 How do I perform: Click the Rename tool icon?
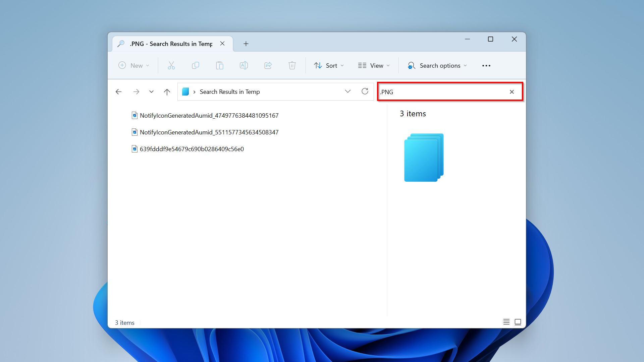click(244, 65)
